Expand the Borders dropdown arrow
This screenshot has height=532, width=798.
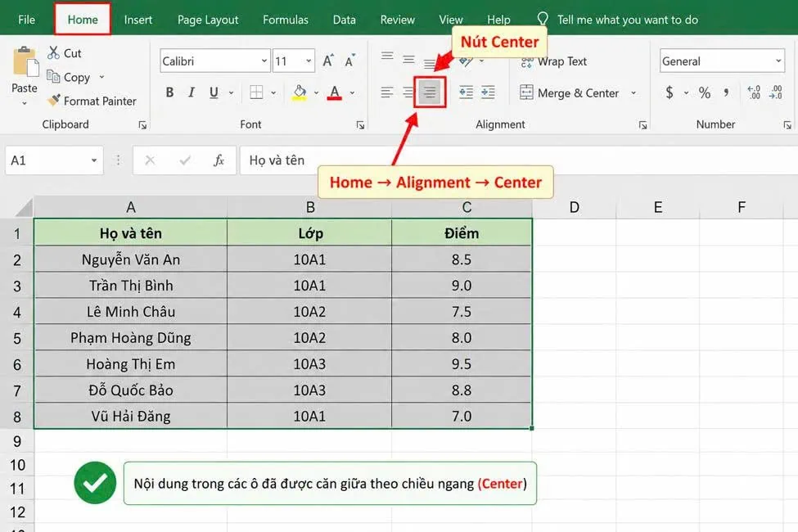(x=273, y=92)
